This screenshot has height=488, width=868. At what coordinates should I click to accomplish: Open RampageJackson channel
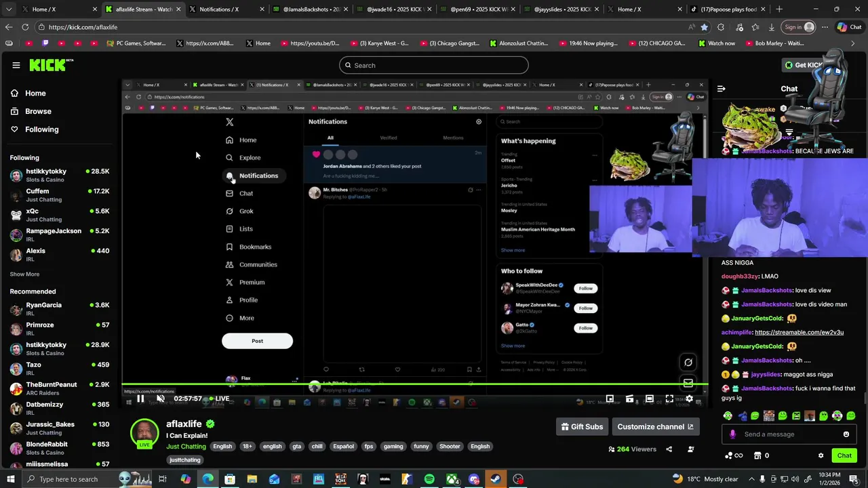click(60, 235)
